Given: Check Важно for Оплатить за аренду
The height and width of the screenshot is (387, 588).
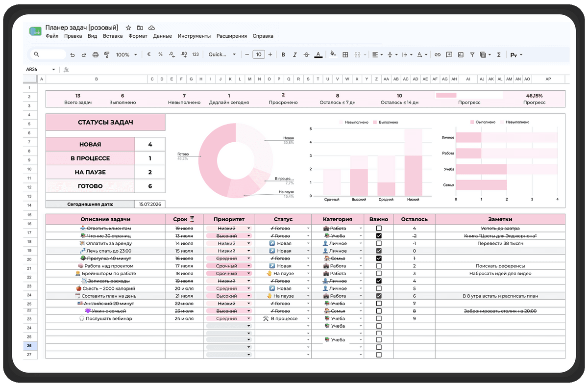Looking at the screenshot, I should 379,243.
